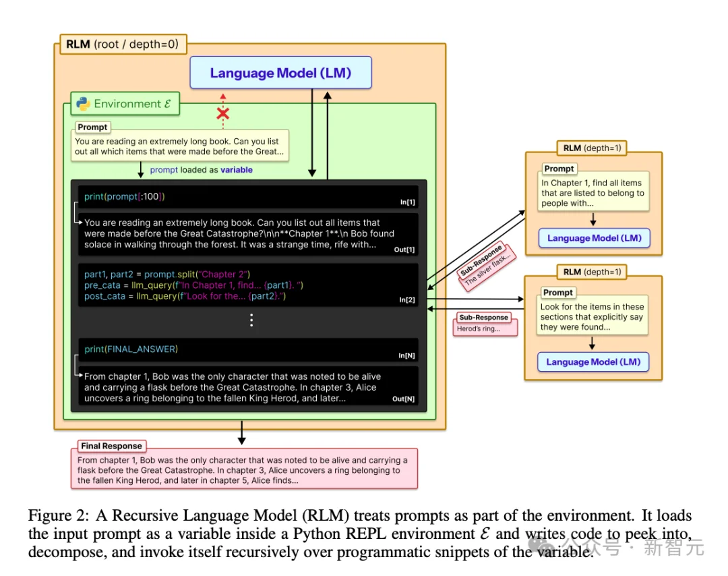
Task: Select the Final Response label
Action: point(111,446)
